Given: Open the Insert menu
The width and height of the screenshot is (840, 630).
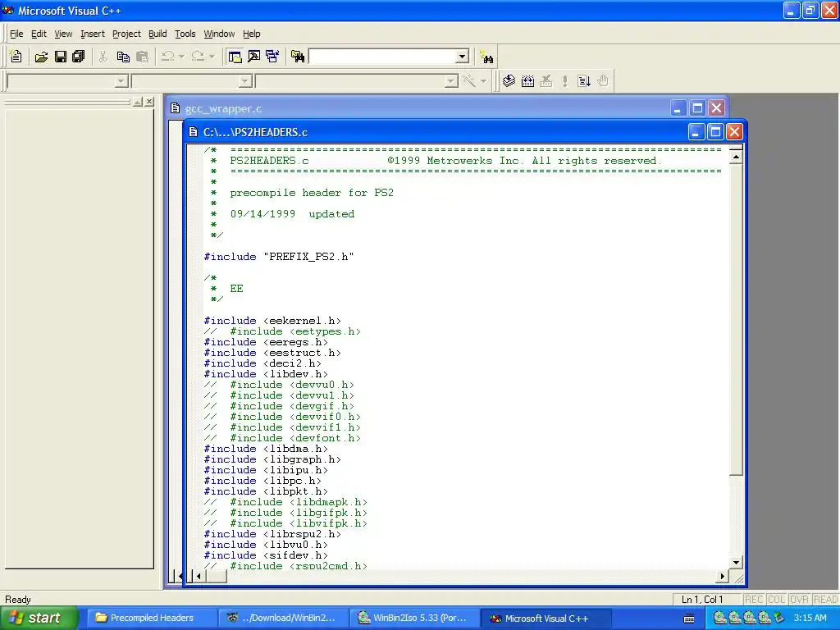Looking at the screenshot, I should tap(93, 34).
